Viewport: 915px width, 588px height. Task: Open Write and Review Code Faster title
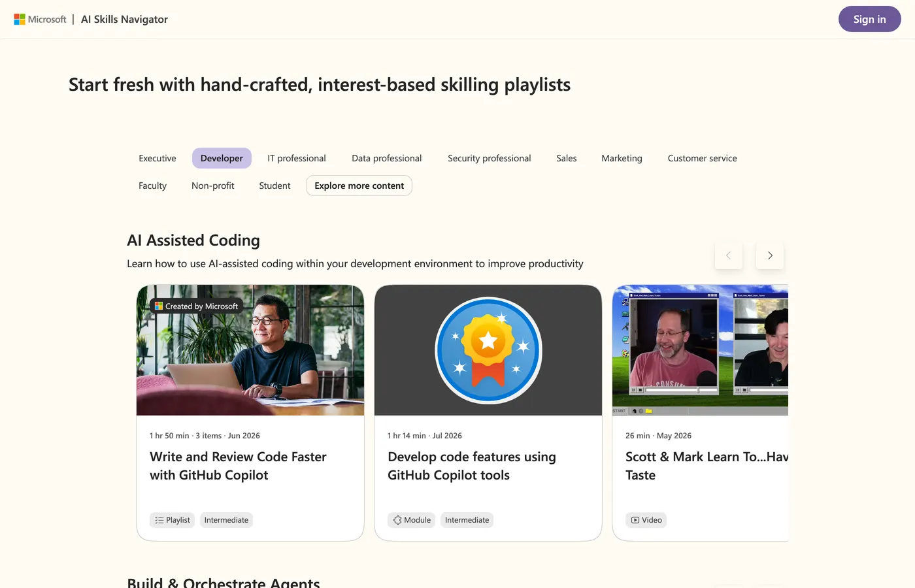tap(238, 466)
